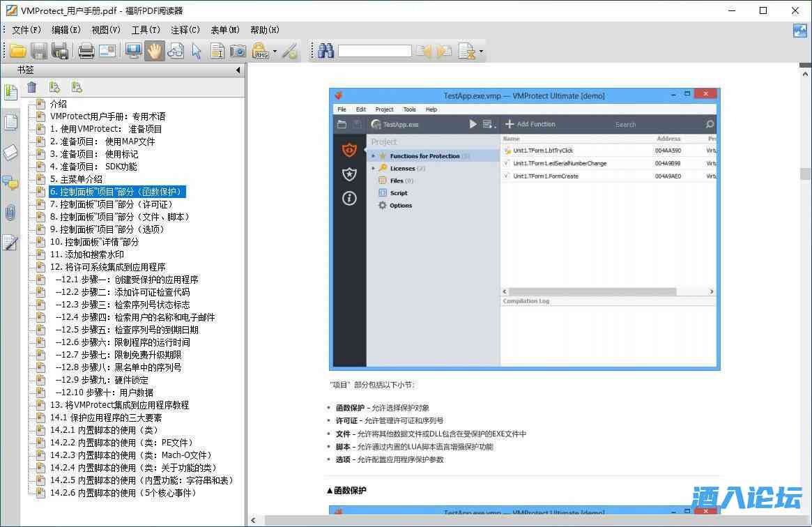Open the 注释(C) menu

point(185,30)
